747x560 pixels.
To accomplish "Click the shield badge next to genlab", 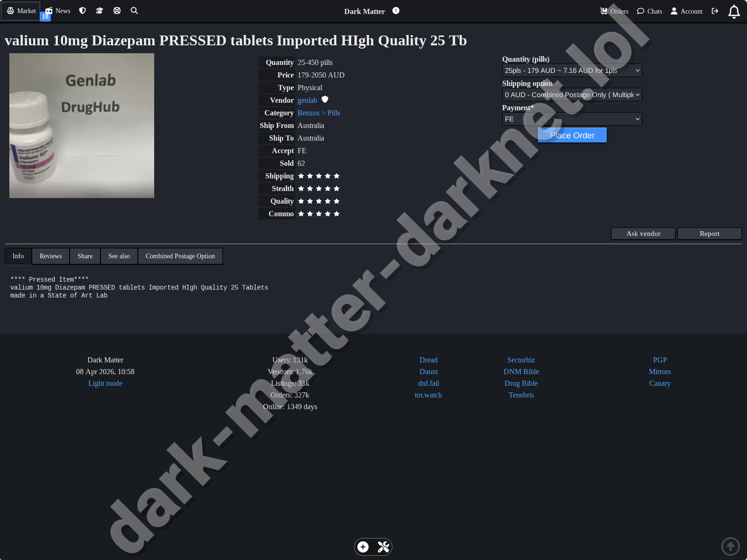I will tap(325, 99).
